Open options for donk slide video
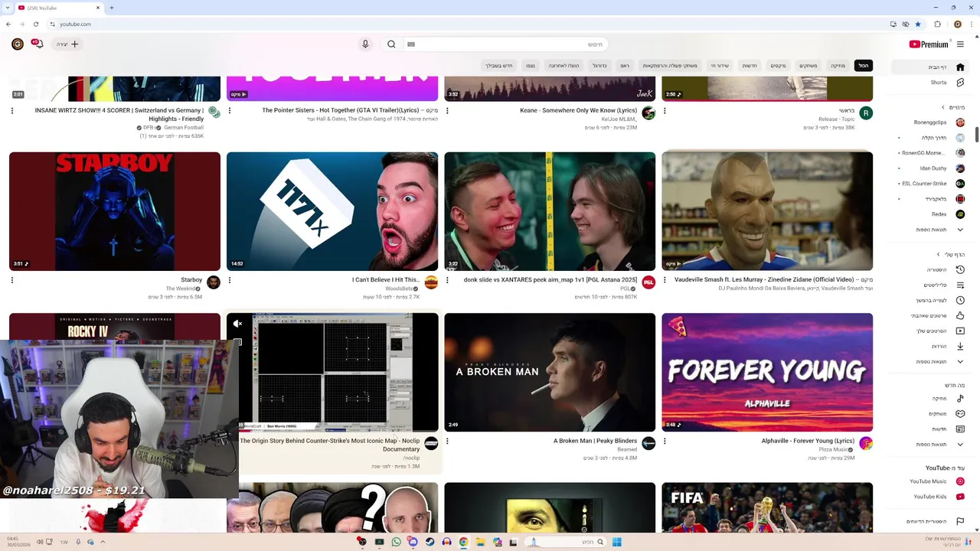The image size is (980, 551). tap(447, 280)
